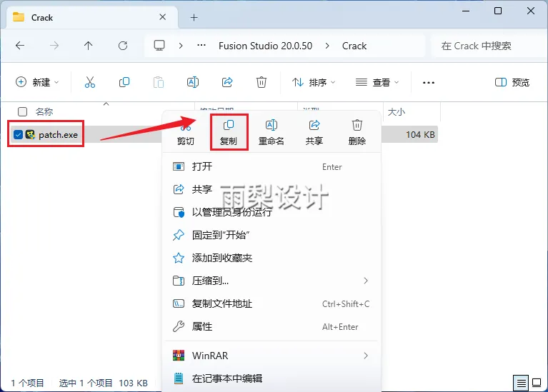Expand the 压缩到... submenu
Image resolution: width=548 pixels, height=392 pixels.
point(366,281)
